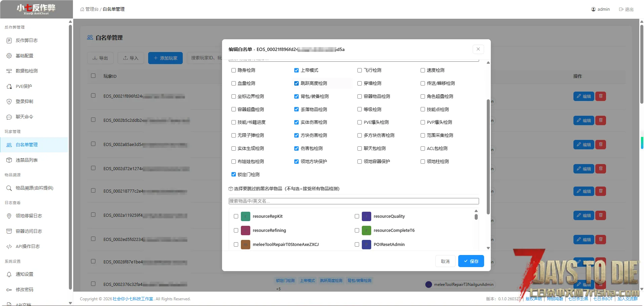This screenshot has height=306, width=644.
Task: Enable the 隐身检测 checkbox
Action: [233, 70]
